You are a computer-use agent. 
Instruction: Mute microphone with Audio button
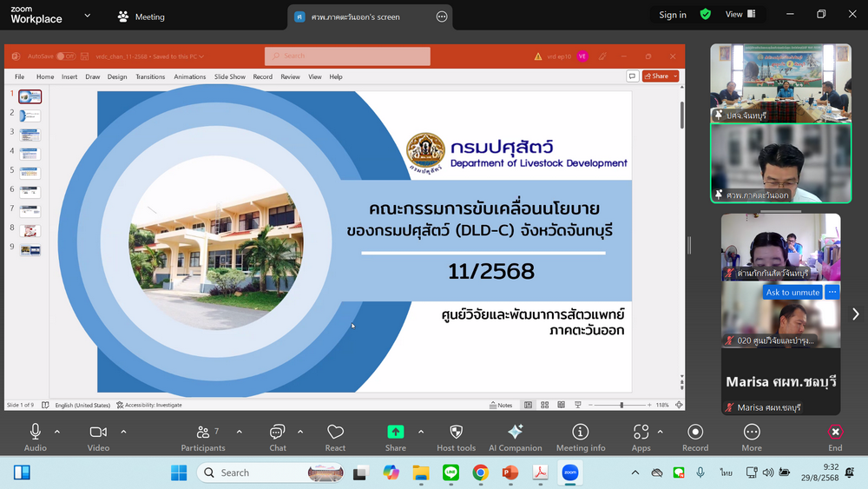35,438
